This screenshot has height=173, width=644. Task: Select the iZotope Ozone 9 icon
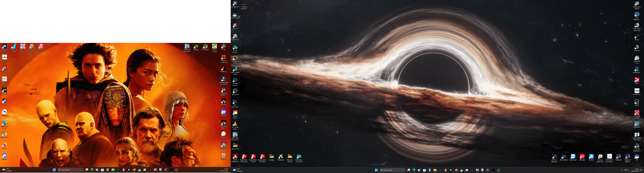point(235,82)
